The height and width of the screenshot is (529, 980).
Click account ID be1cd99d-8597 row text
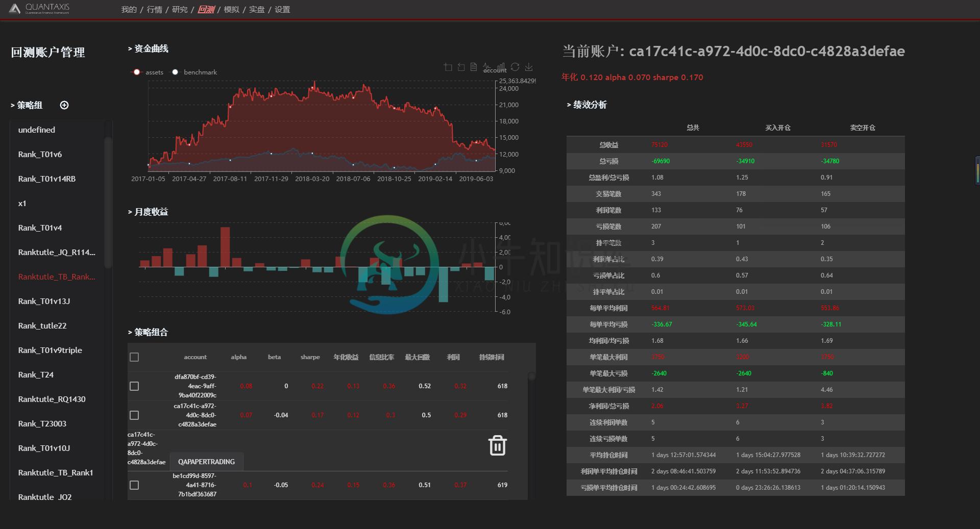pyautogui.click(x=195, y=485)
